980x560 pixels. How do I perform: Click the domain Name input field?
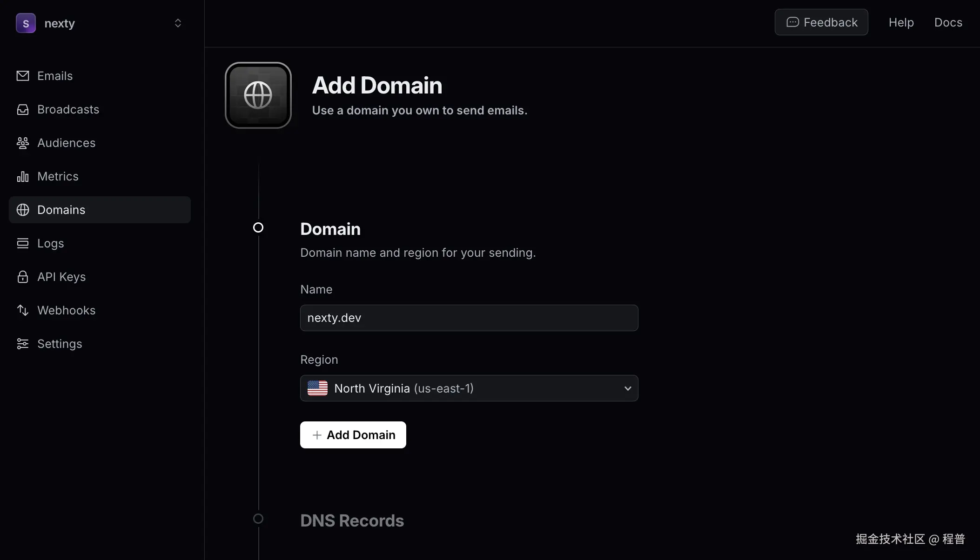tap(469, 318)
